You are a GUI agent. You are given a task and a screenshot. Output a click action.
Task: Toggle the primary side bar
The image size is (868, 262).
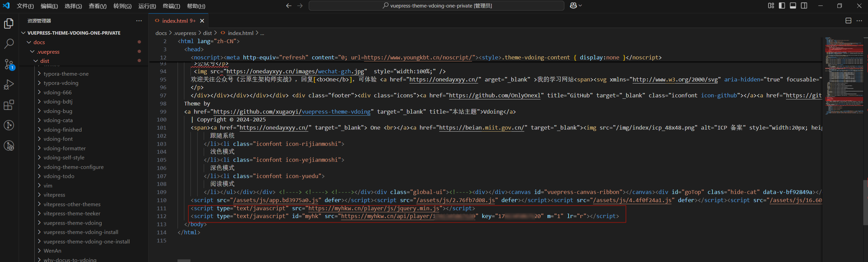coord(782,6)
